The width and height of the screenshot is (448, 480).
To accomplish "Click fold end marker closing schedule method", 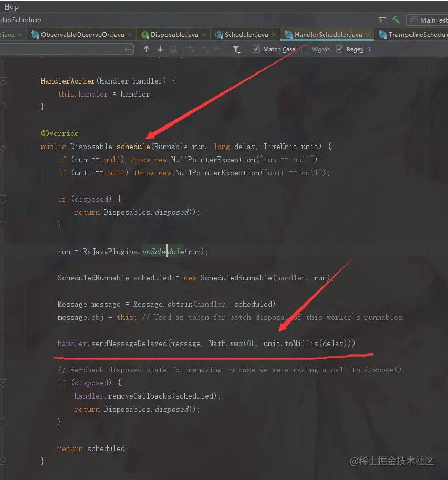I will pyautogui.click(x=3, y=461).
